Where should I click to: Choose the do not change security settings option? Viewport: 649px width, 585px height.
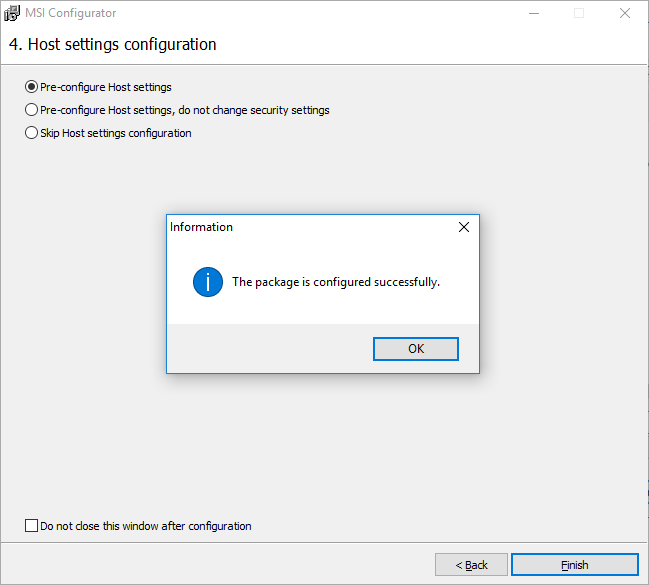31,110
